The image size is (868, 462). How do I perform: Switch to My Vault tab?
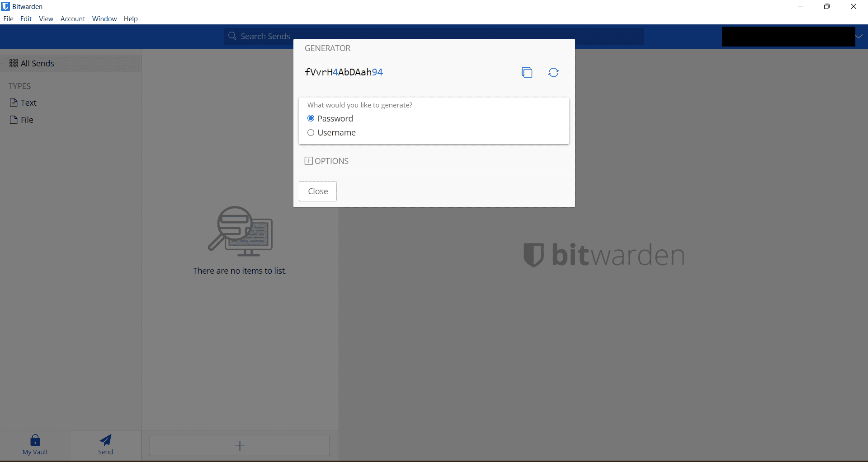click(x=35, y=445)
